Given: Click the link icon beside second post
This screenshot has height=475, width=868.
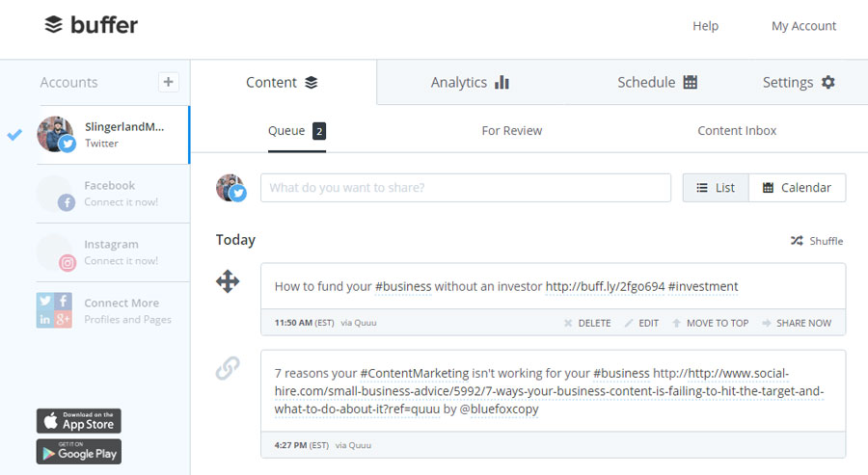Looking at the screenshot, I should (x=228, y=368).
